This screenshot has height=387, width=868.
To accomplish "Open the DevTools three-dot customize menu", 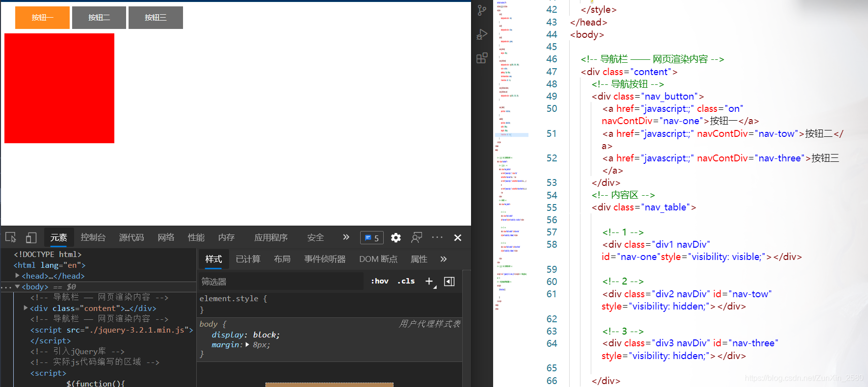I will (437, 237).
